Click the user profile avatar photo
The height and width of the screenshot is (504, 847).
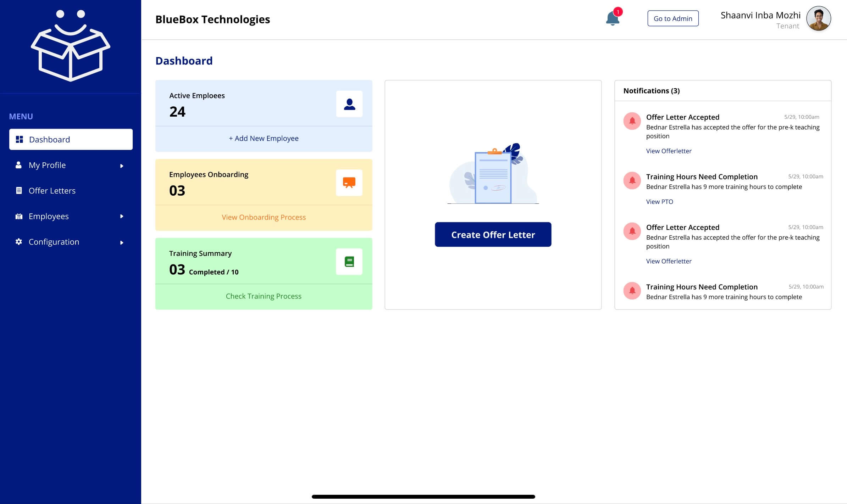point(818,18)
